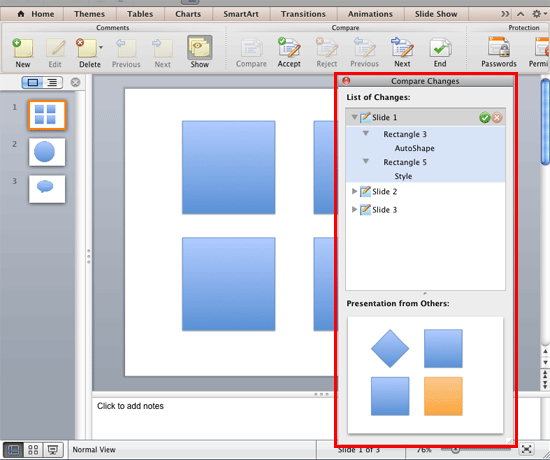Select slide 3 thumbnail with speech bubble
Viewport: 550px width, 460px height.
[47, 189]
